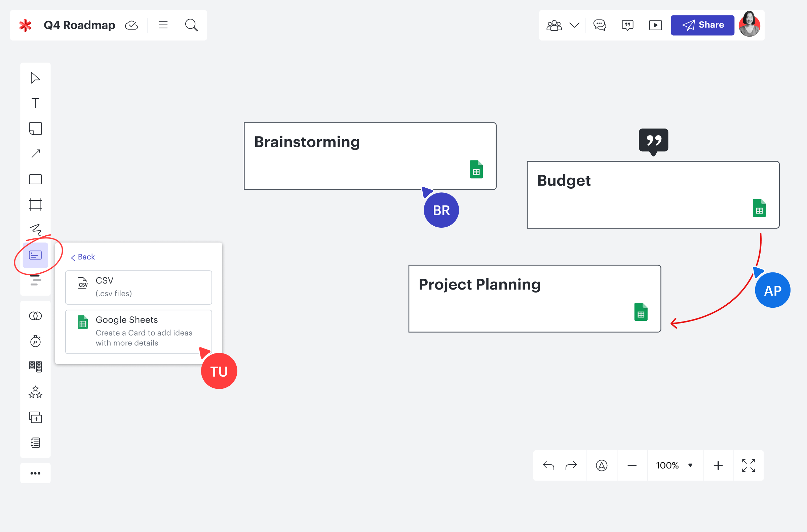Screen dimensions: 807x532
Task: Zoom out with the minus button
Action: pos(631,465)
